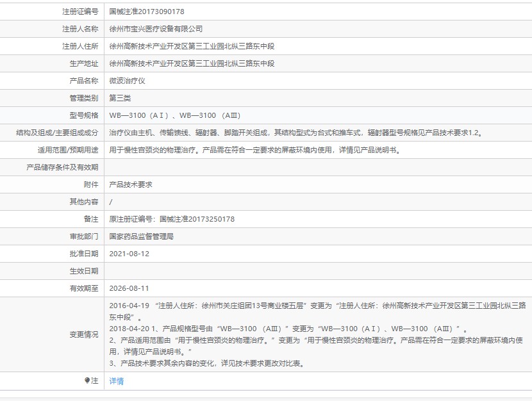This screenshot has height=401, width=532.
Task: Click the 注册证编号 label
Action: (x=80, y=12)
